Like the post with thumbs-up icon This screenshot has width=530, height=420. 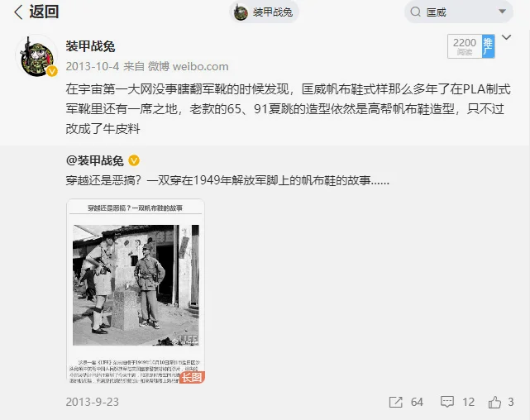494,402
